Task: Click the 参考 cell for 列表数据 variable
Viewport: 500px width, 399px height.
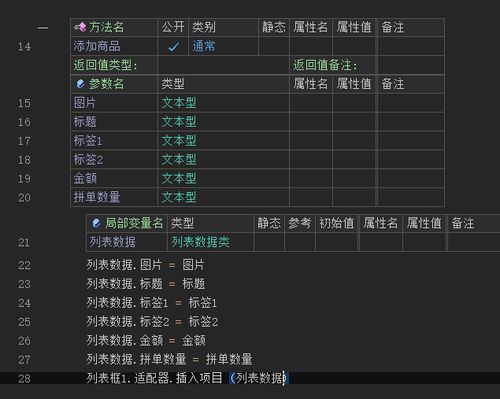Action: click(300, 242)
